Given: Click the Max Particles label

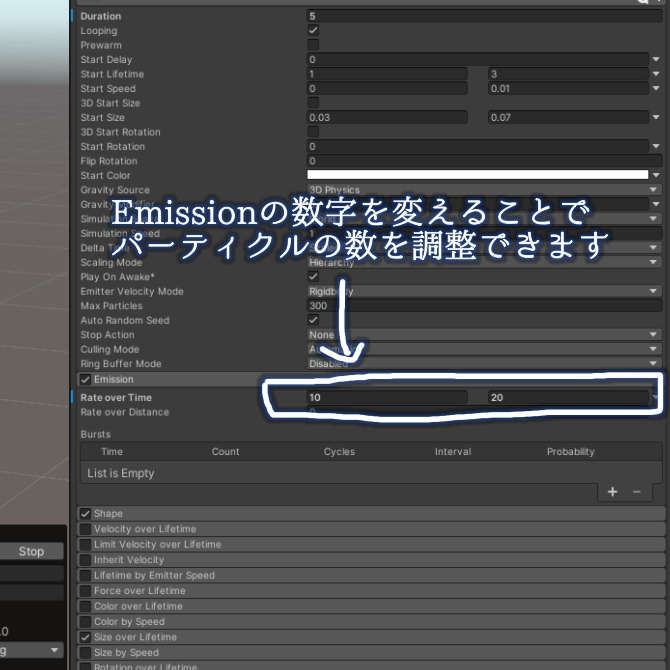Looking at the screenshot, I should [x=112, y=306].
